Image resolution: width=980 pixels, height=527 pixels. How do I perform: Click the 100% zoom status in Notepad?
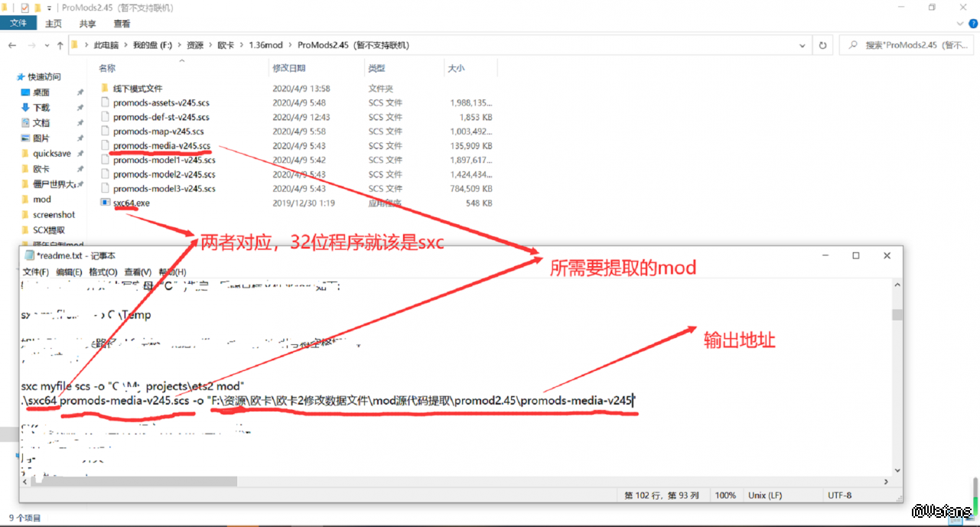(x=725, y=495)
